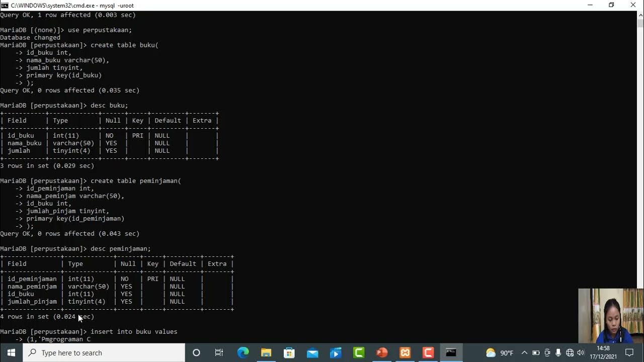Click the microphone tray icon

[558, 353]
